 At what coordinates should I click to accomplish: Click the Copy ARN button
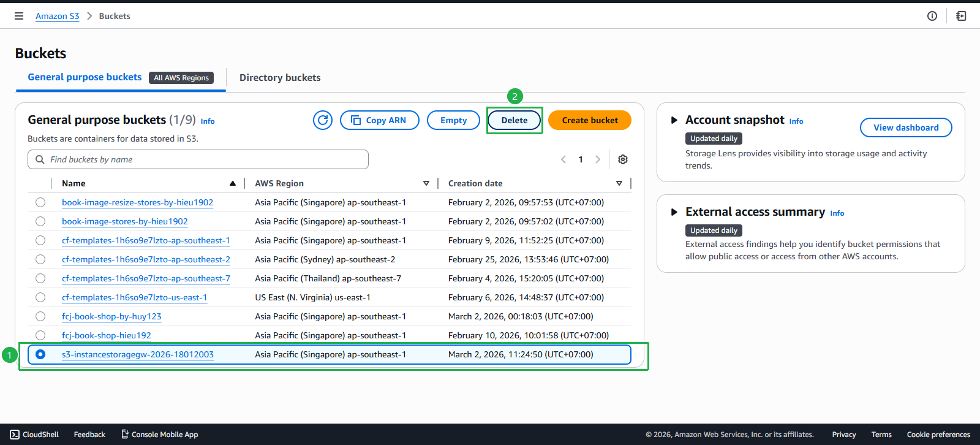click(x=380, y=120)
